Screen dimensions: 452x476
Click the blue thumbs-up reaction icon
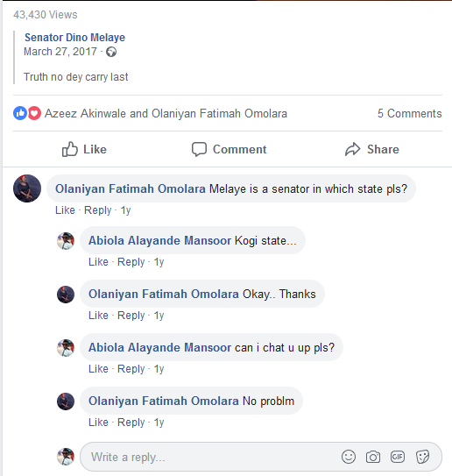pyautogui.click(x=20, y=113)
